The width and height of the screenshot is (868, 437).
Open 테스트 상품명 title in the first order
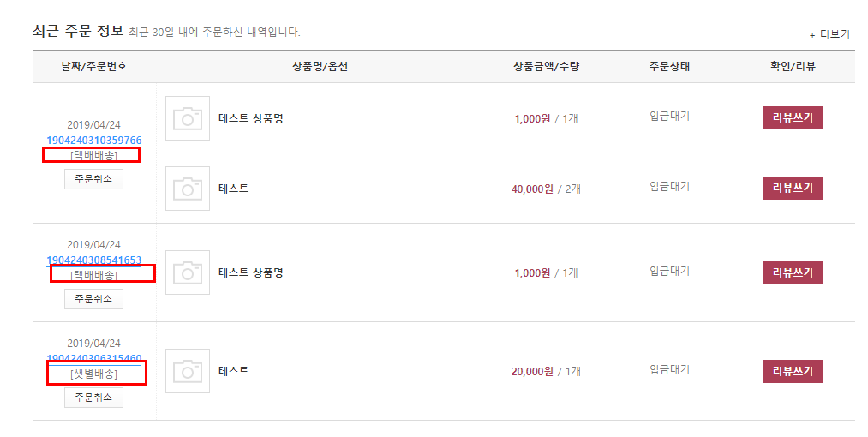[x=251, y=118]
